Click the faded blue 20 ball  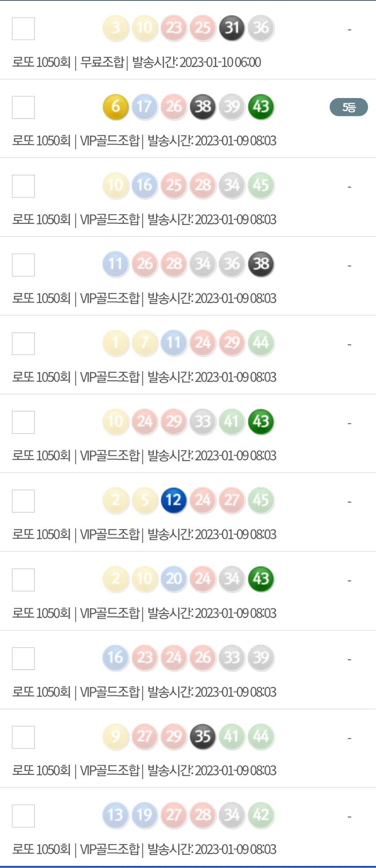[x=173, y=579]
